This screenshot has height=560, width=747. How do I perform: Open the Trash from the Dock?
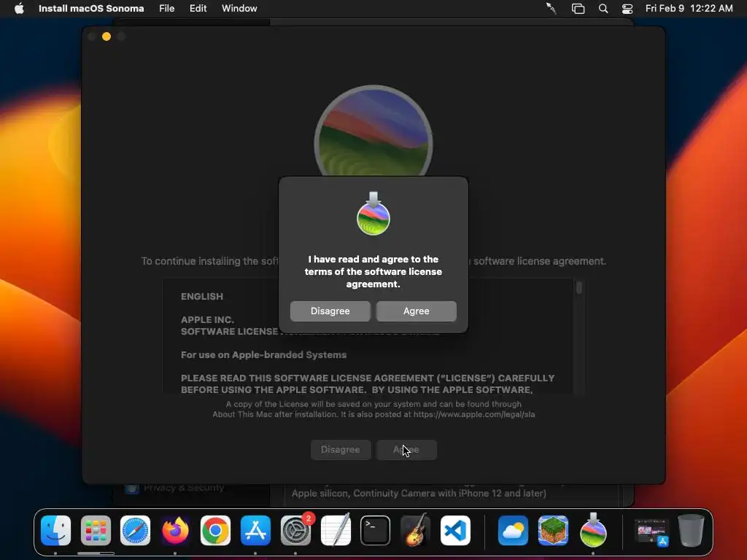tap(691, 530)
